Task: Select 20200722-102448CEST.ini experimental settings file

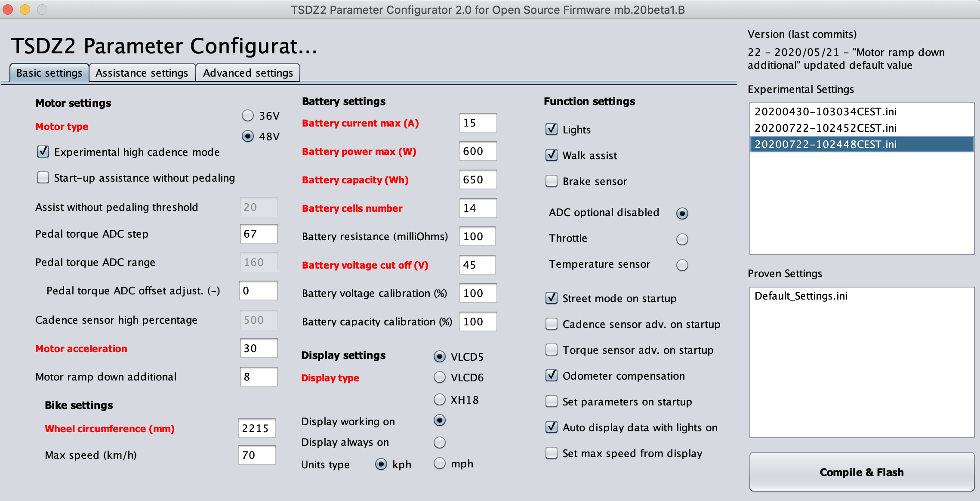Action: coord(862,144)
